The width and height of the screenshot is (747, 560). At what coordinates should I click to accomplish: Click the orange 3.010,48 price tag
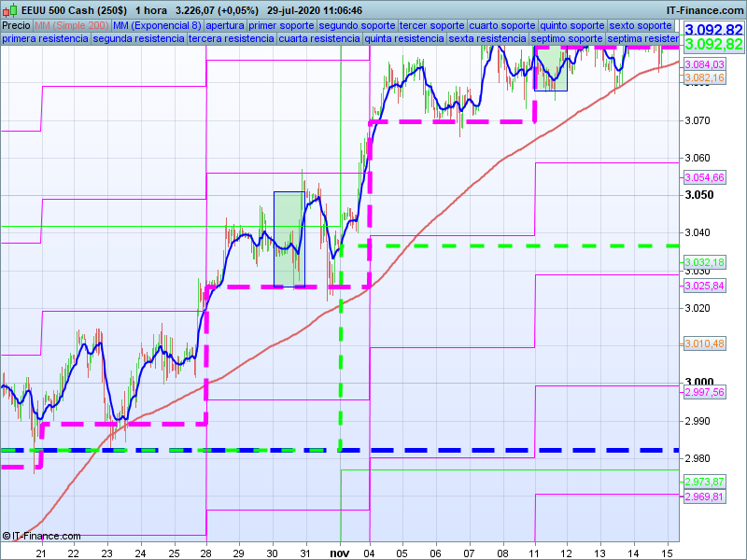pos(704,344)
